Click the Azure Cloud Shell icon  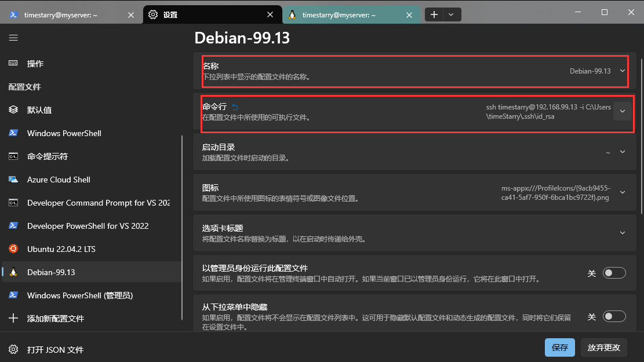point(13,180)
